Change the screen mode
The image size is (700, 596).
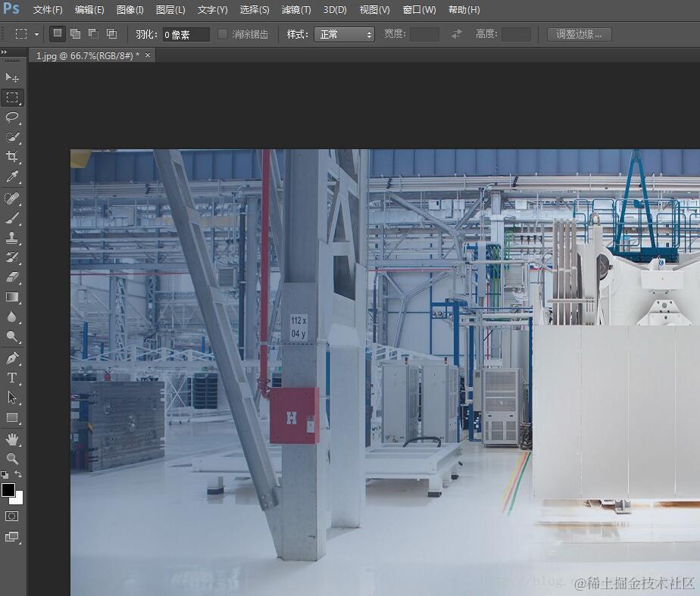click(11, 537)
